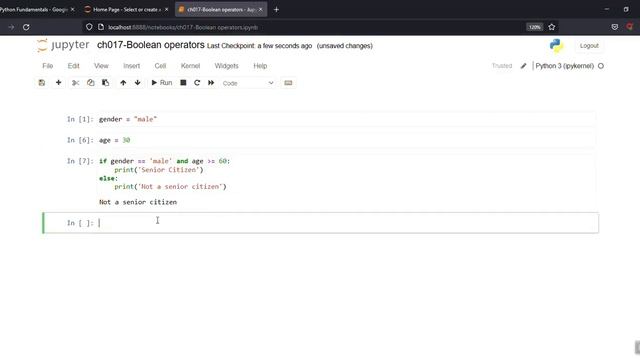Screen dimensions: 640x360
Task: Click the shield tracking protection icon
Action: click(x=89, y=27)
